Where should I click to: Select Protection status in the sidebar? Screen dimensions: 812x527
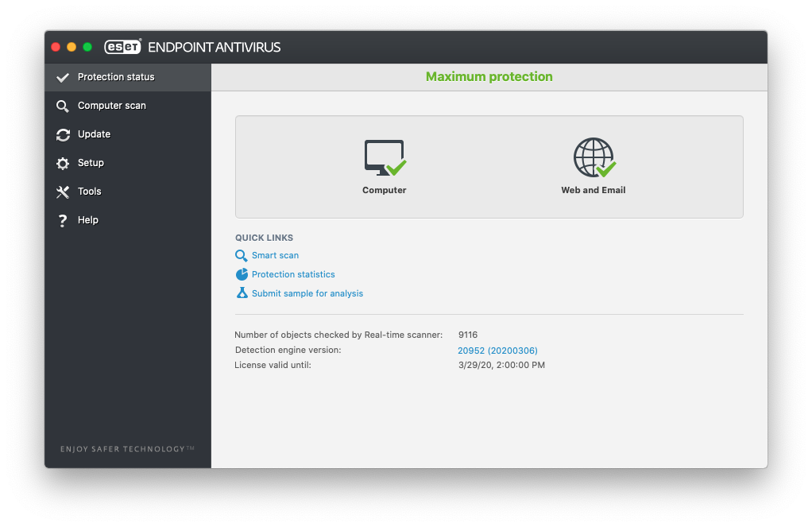[x=116, y=77]
